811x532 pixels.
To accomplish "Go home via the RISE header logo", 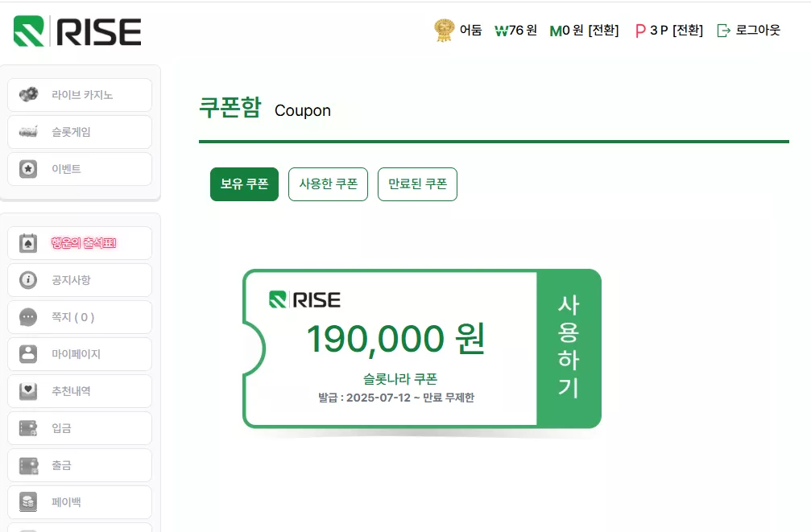I will [77, 31].
